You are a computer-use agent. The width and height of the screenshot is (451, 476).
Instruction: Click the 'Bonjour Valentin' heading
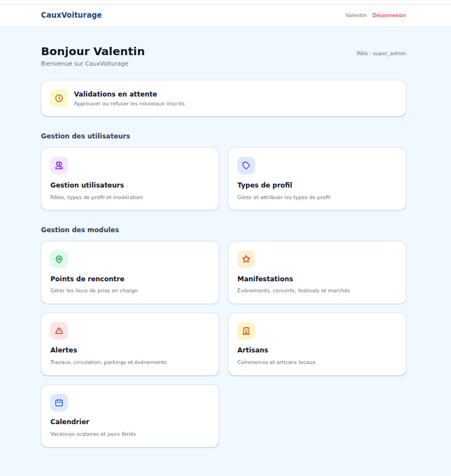pos(93,51)
